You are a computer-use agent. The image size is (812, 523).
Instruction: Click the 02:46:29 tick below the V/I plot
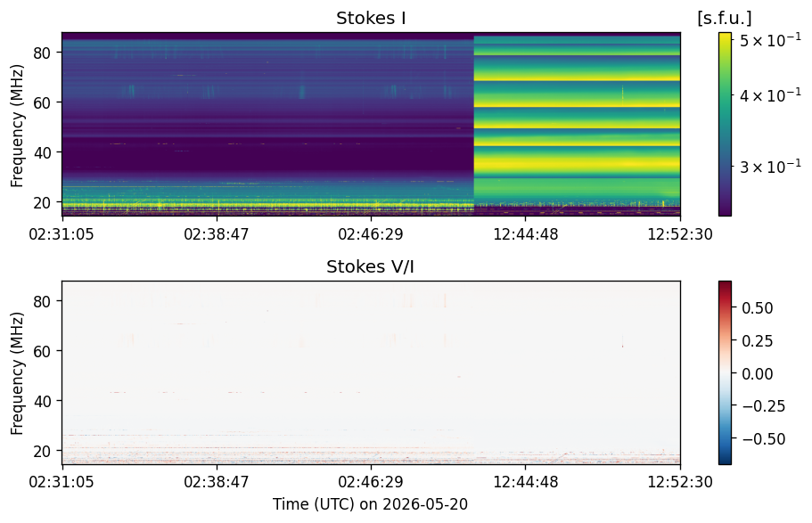[371, 482]
